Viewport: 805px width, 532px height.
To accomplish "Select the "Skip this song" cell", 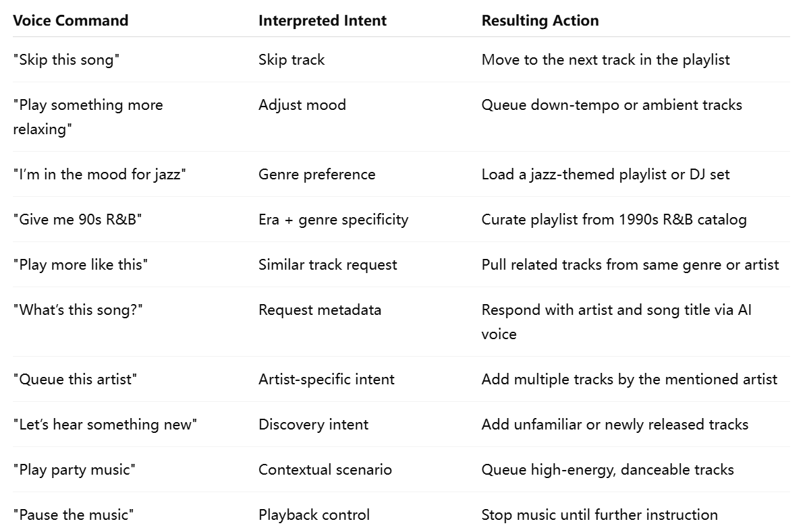I will point(66,59).
